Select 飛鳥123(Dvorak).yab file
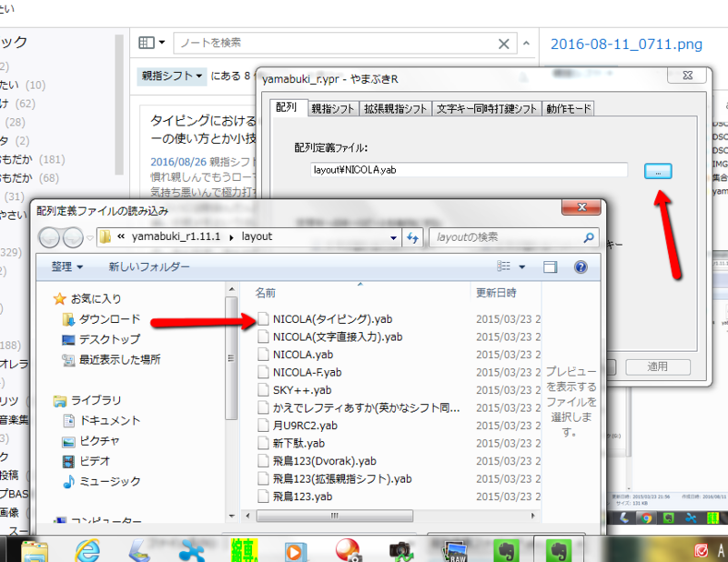728x562 pixels. (325, 461)
